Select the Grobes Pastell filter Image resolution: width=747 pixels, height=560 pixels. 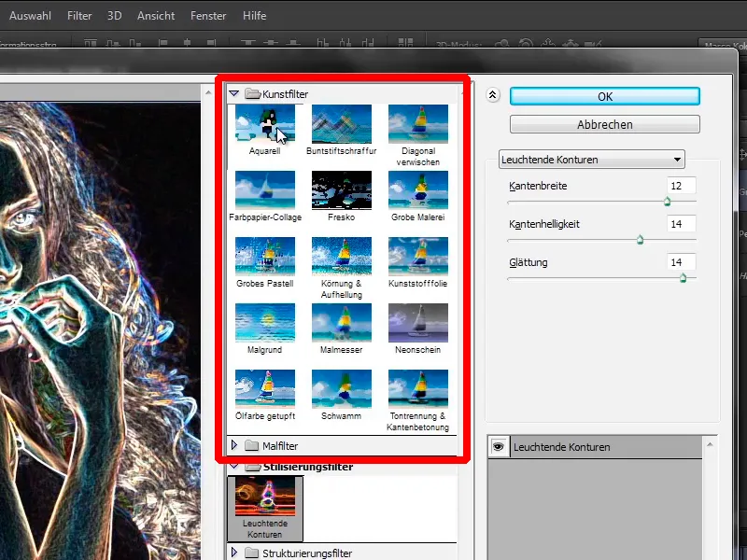point(265,257)
